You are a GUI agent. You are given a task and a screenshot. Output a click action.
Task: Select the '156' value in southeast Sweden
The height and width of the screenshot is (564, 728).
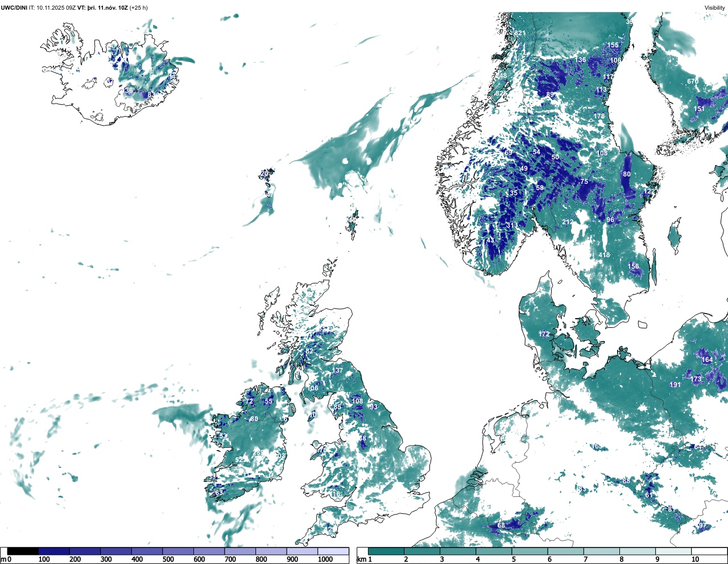coord(633,266)
